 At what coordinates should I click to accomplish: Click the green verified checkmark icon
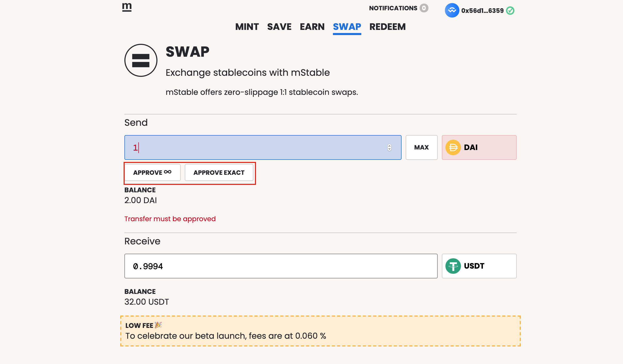click(510, 11)
